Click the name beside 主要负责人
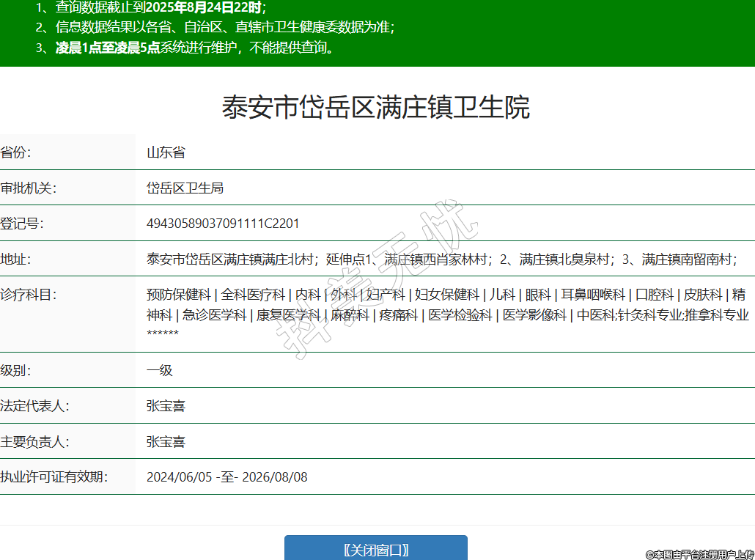The height and width of the screenshot is (560, 755). (166, 442)
